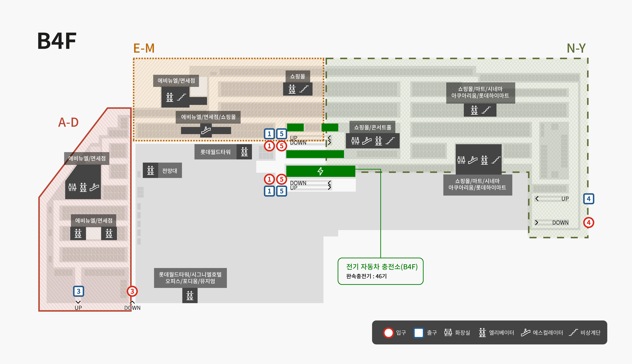632x364 pixels.
Task: Click the 롯데월드타워 label
Action: click(x=215, y=152)
